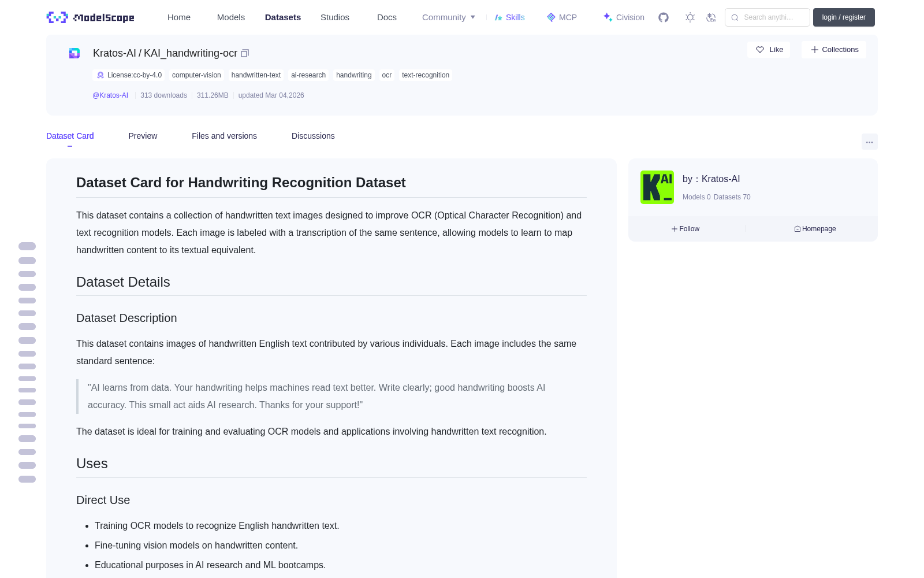The width and height of the screenshot is (924, 578).
Task: Click the dataset cube icon
Action: [74, 53]
